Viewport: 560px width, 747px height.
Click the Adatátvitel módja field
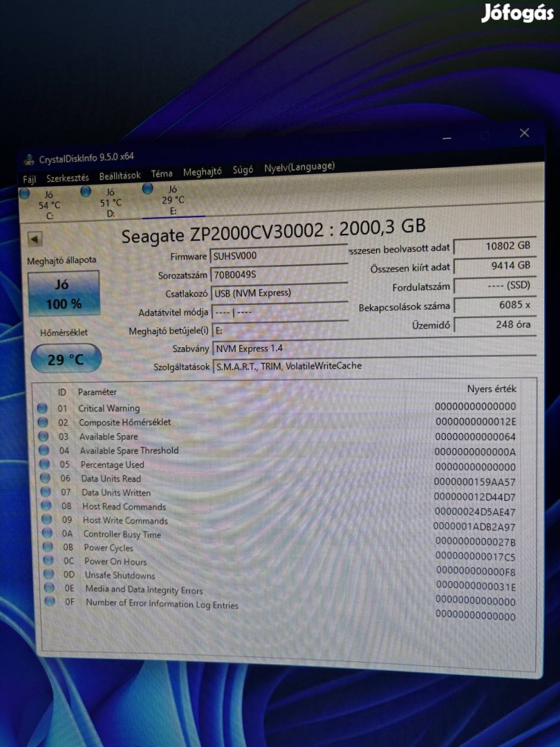click(280, 311)
